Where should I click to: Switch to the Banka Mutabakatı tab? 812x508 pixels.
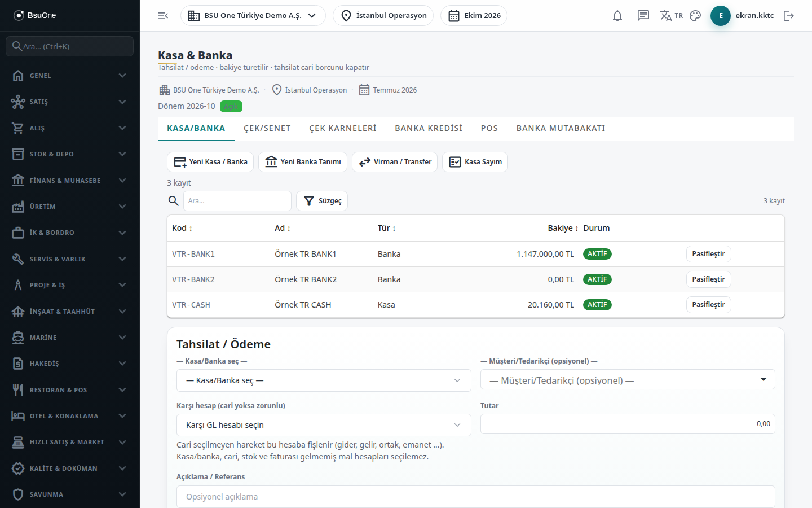tap(561, 128)
